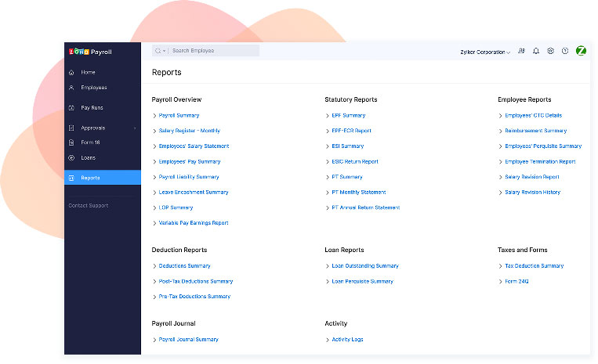Image resolution: width=598 pixels, height=364 pixels.
Task: Open the search filter dropdown arrow
Action: pyautogui.click(x=165, y=51)
